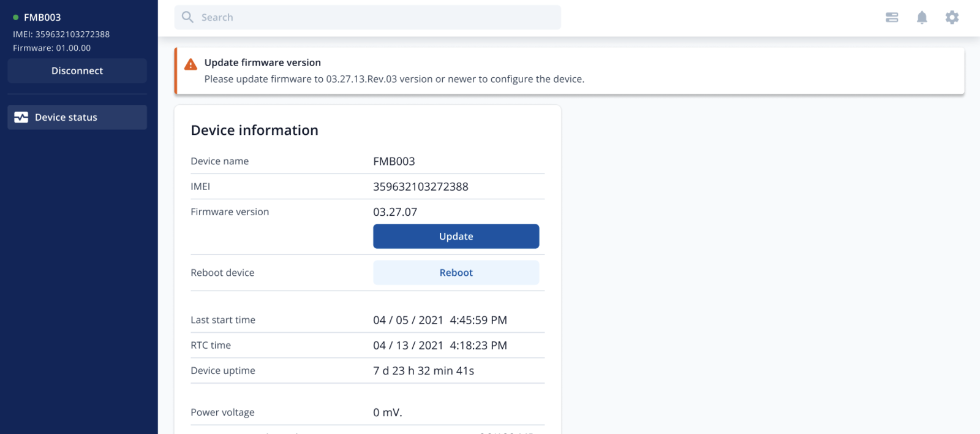Open the notifications bell

tap(922, 17)
